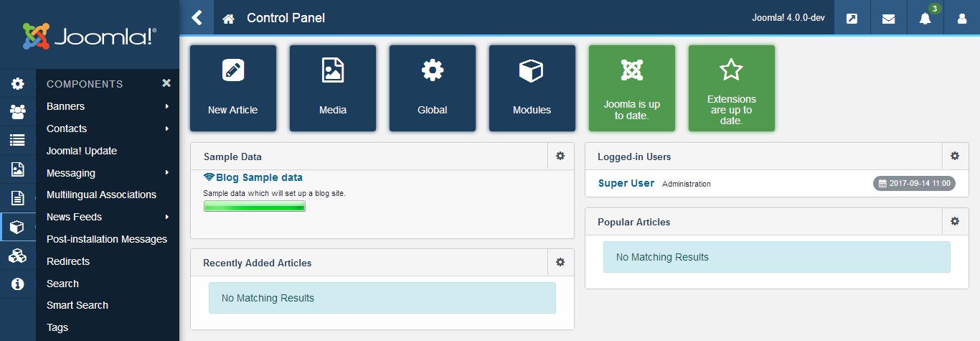Open the user account menu icon

coord(962,18)
